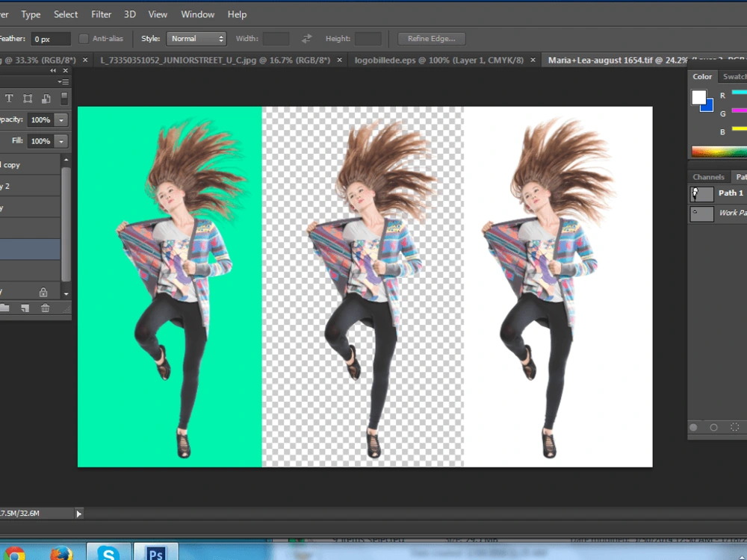Image resolution: width=747 pixels, height=560 pixels.
Task: Adjust the R color slider
Action: coord(739,93)
